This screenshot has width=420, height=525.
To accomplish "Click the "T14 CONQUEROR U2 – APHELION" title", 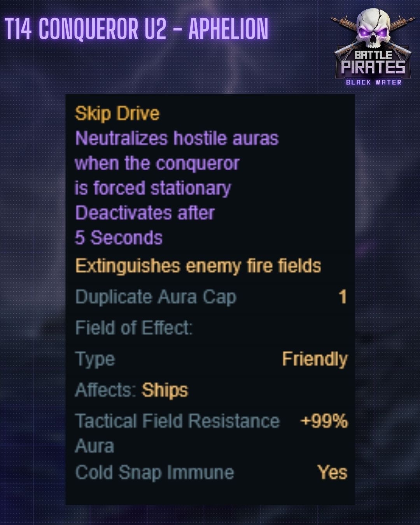I will click(136, 29).
